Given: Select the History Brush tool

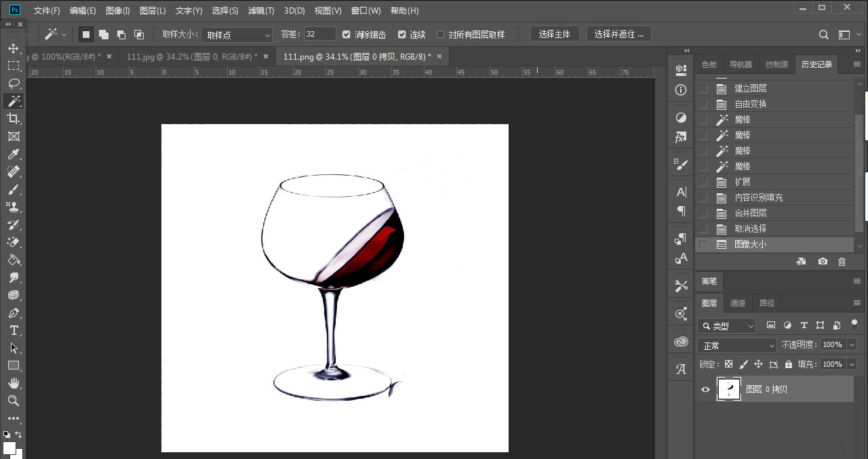Looking at the screenshot, I should tap(13, 224).
